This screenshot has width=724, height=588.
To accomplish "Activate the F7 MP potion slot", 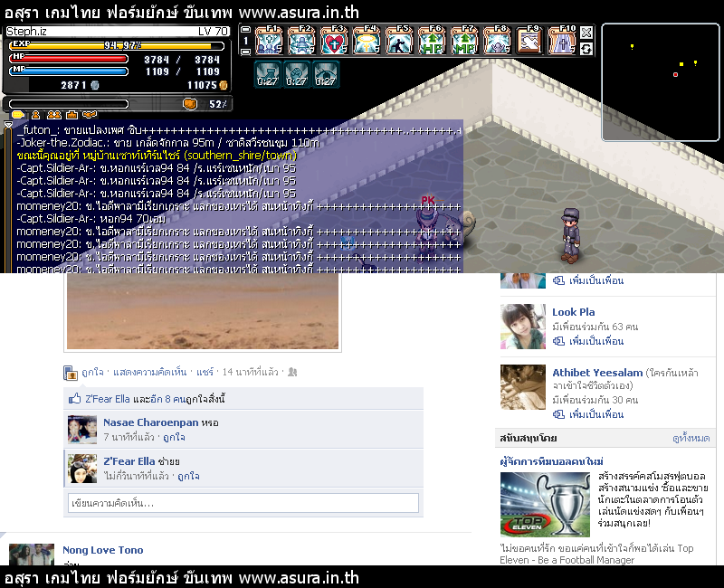I will [x=463, y=41].
